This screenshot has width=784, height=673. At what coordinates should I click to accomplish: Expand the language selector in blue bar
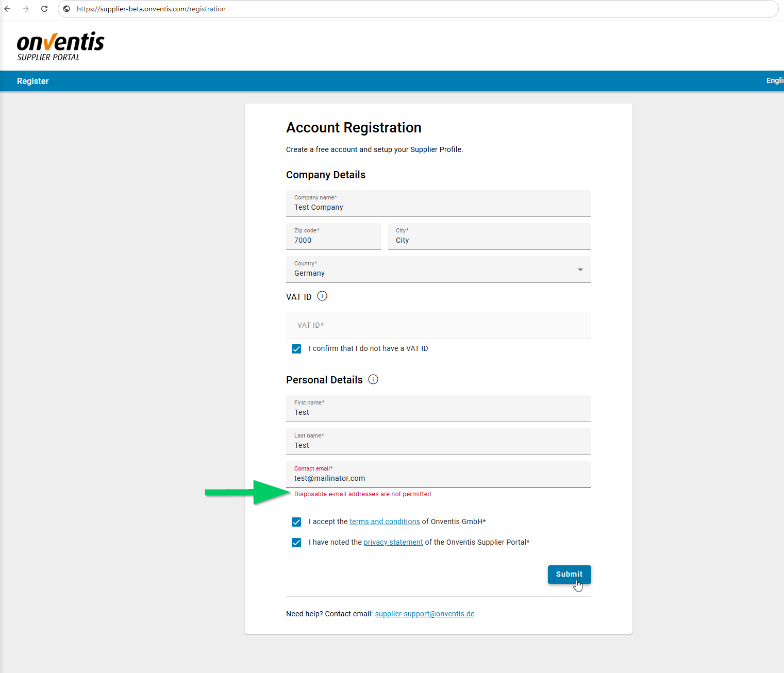[774, 80]
